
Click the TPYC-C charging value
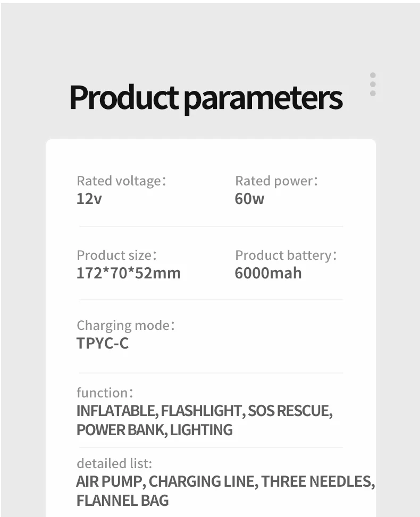coord(103,343)
